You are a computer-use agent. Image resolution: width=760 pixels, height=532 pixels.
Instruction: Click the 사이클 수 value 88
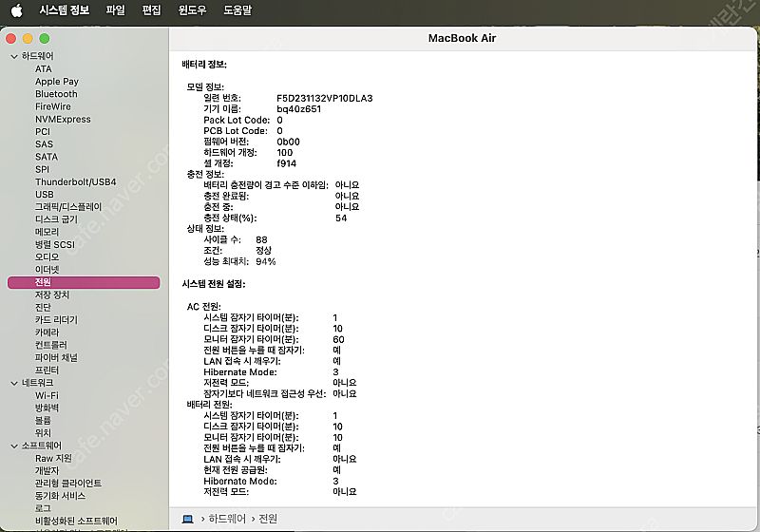(262, 239)
